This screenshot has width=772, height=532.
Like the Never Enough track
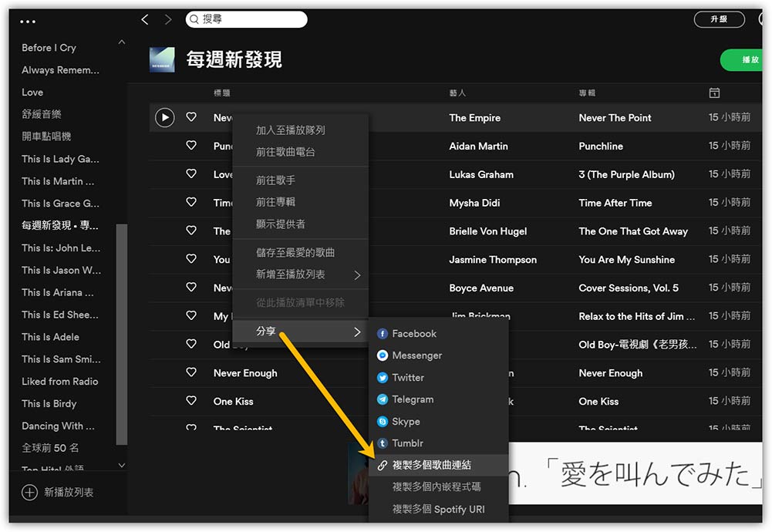pyautogui.click(x=191, y=372)
